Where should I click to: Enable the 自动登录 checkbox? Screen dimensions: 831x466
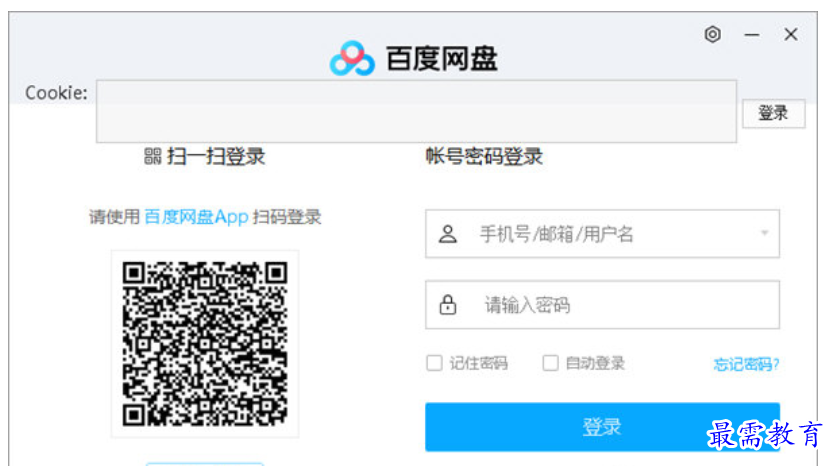(550, 363)
